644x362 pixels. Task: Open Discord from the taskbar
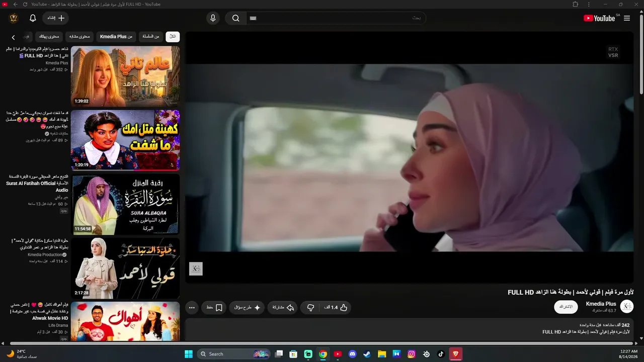(353, 354)
